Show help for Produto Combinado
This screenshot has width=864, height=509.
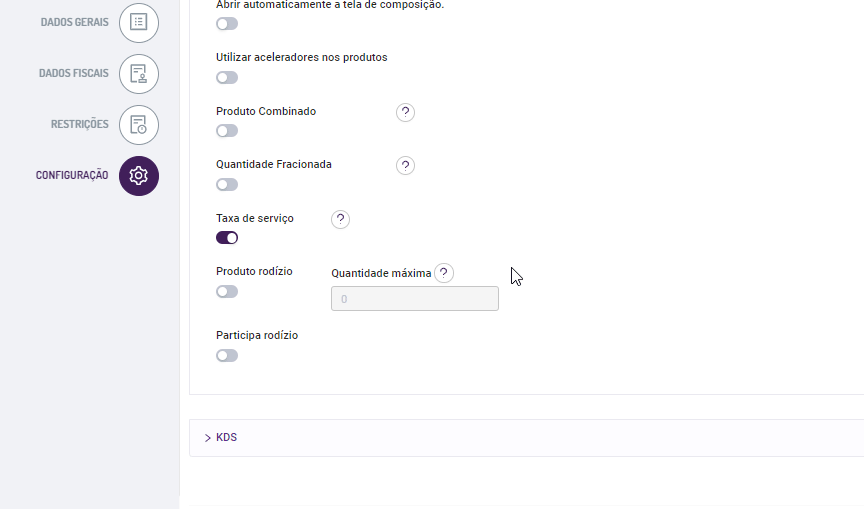pos(405,112)
